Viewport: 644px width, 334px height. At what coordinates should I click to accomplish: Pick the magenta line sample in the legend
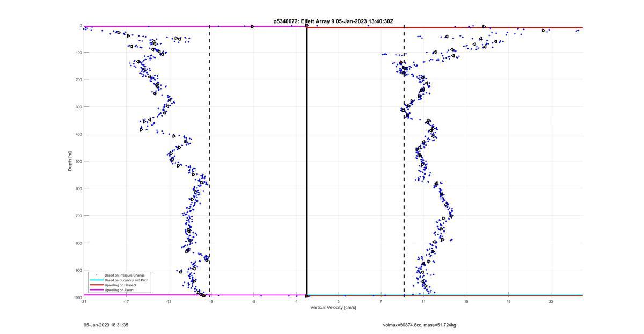pyautogui.click(x=97, y=290)
